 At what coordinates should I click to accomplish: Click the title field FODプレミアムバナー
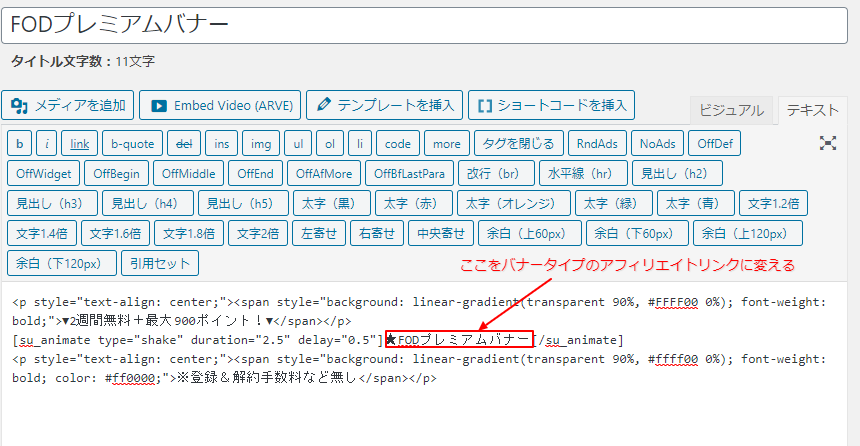(425, 25)
